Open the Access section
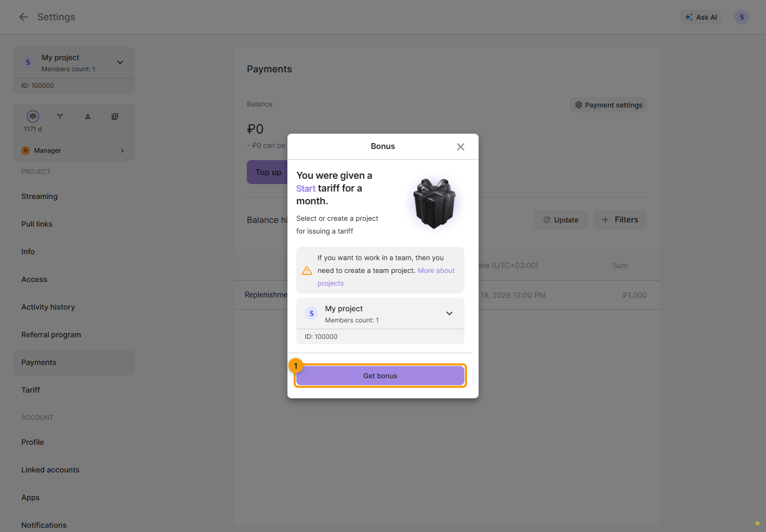 pos(74,279)
